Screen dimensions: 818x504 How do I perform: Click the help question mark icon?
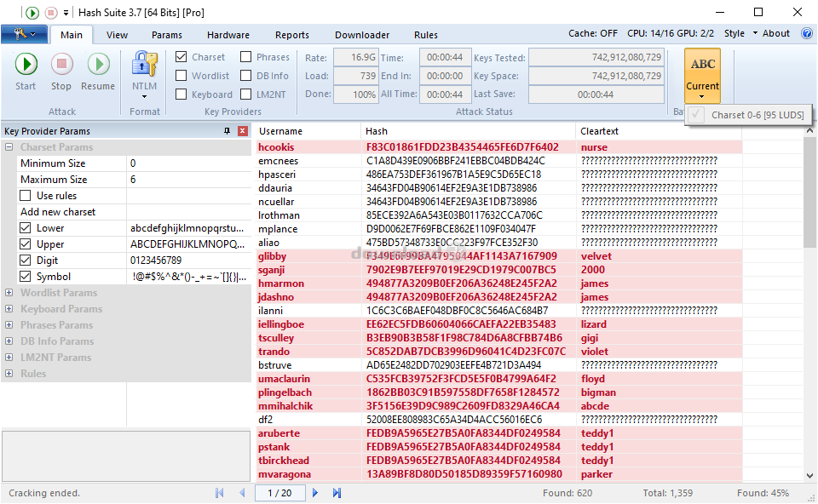point(807,33)
